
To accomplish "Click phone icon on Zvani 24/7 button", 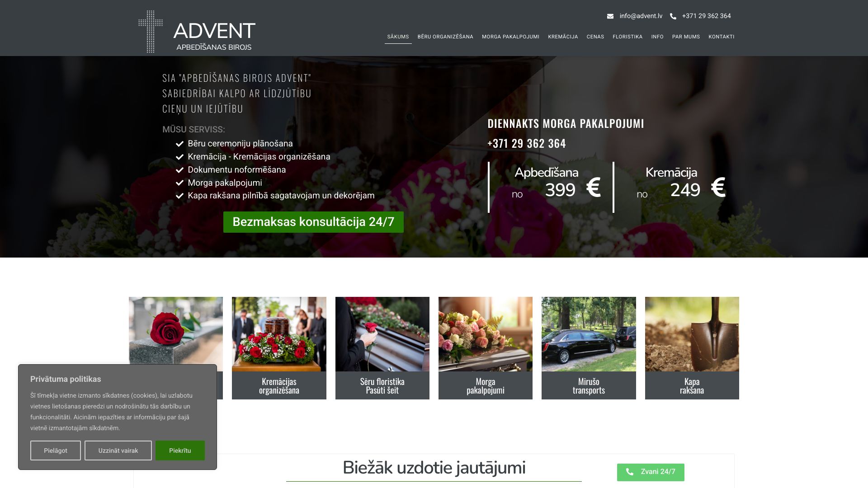I will [x=629, y=472].
